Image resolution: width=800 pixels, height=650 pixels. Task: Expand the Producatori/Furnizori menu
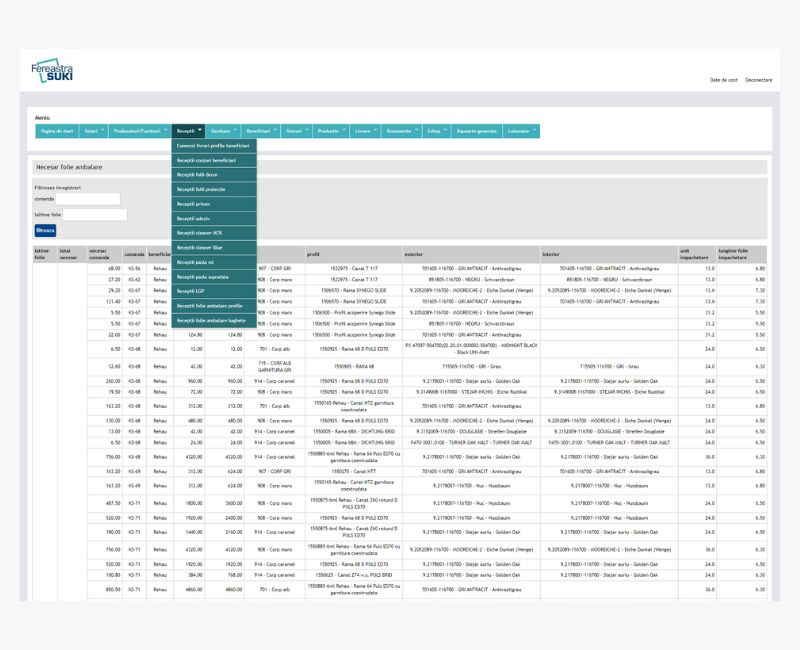point(139,131)
